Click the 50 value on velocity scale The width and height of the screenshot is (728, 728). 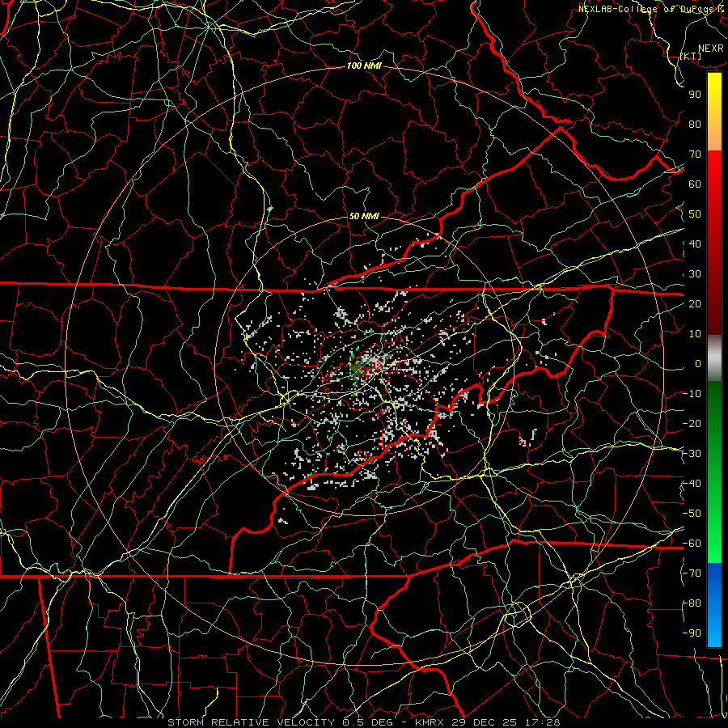pos(695,214)
